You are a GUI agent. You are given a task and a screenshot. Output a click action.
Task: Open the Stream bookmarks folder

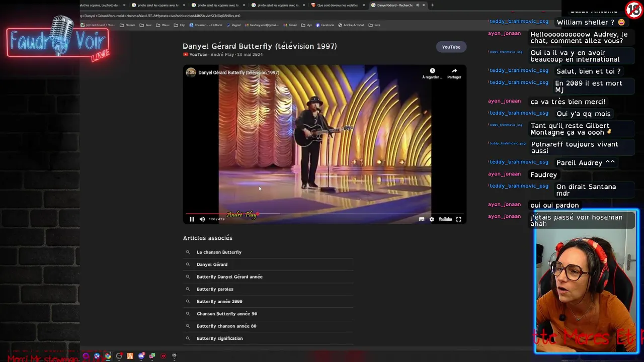pyautogui.click(x=127, y=25)
